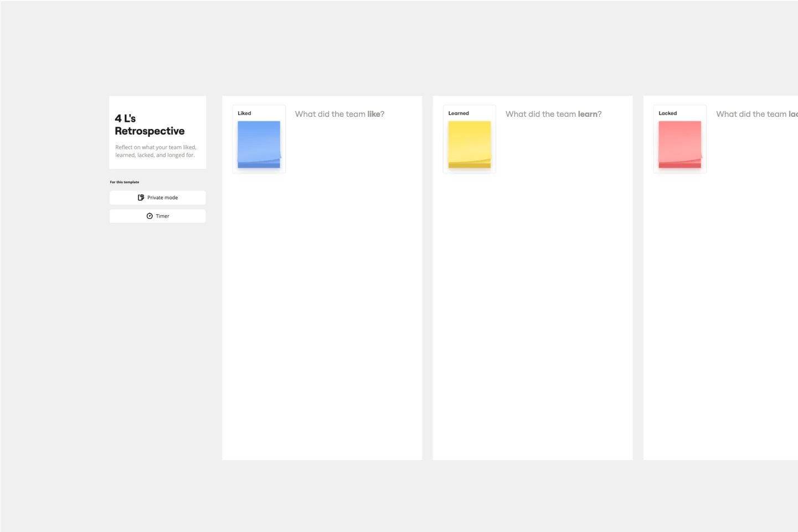Image resolution: width=798 pixels, height=532 pixels.
Task: Pick the red Lacked sticky note stack
Action: pos(680,144)
